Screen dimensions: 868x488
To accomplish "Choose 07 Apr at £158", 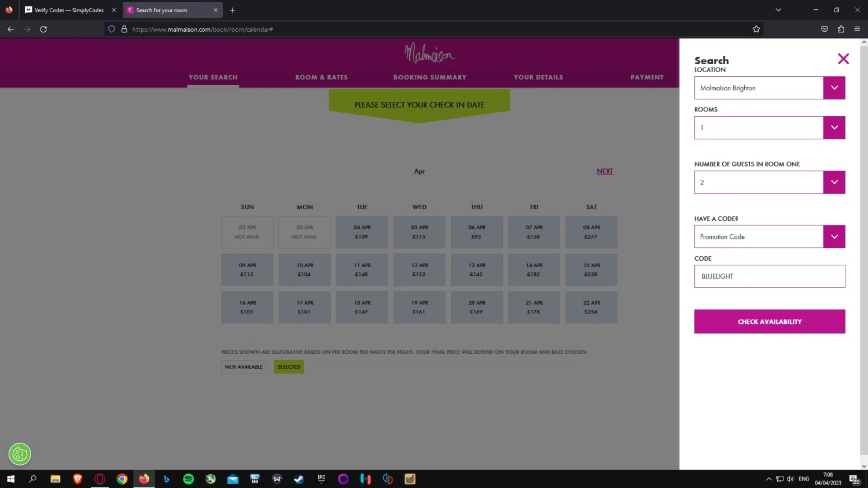I will tap(534, 232).
